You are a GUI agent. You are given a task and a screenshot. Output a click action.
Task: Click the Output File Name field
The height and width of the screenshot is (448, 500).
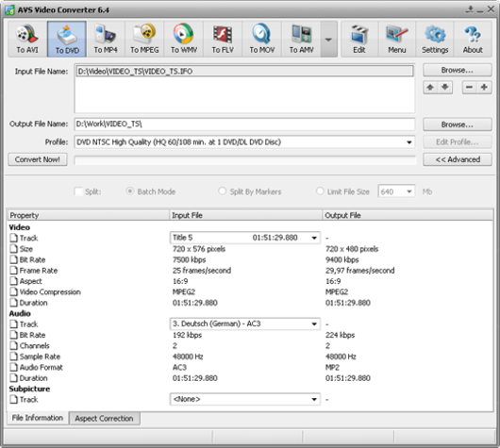[244, 124]
